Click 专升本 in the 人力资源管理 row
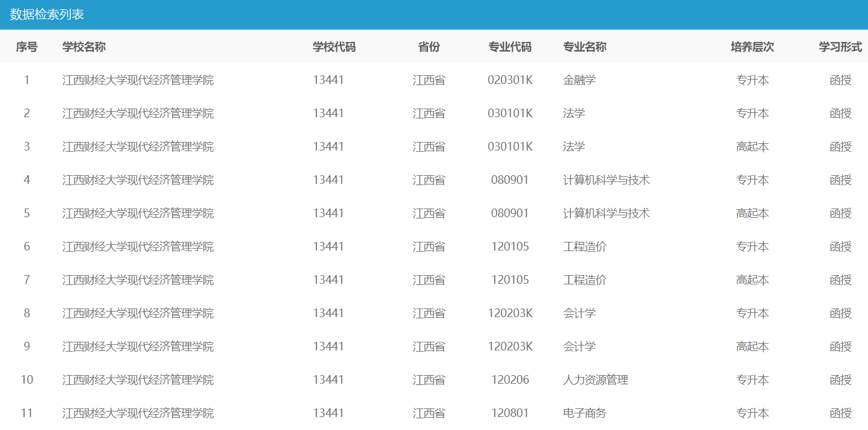Screen dimensions: 868x430 753,380
